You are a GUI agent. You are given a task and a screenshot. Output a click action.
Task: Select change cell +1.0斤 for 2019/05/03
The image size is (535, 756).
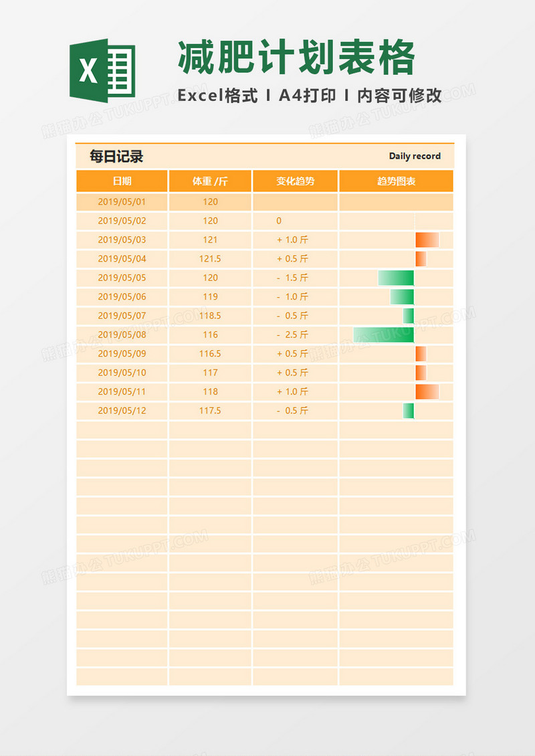click(x=296, y=240)
